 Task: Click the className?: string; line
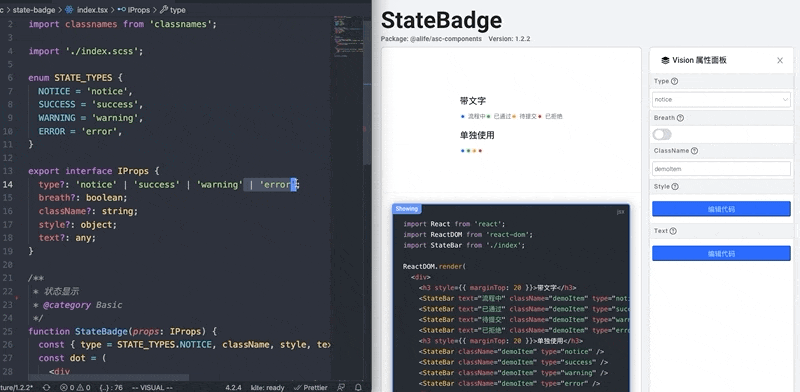pyautogui.click(x=88, y=211)
